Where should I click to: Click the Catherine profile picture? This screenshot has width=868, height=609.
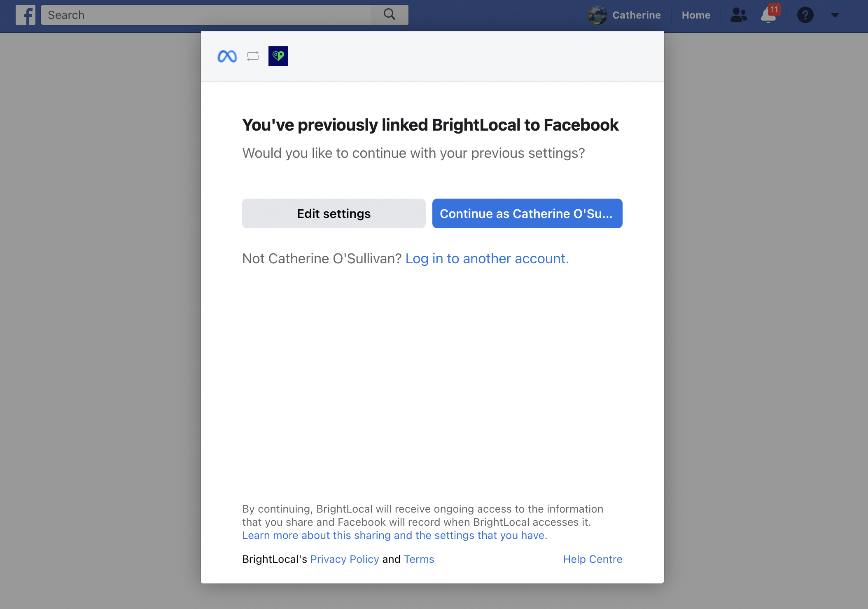point(597,15)
